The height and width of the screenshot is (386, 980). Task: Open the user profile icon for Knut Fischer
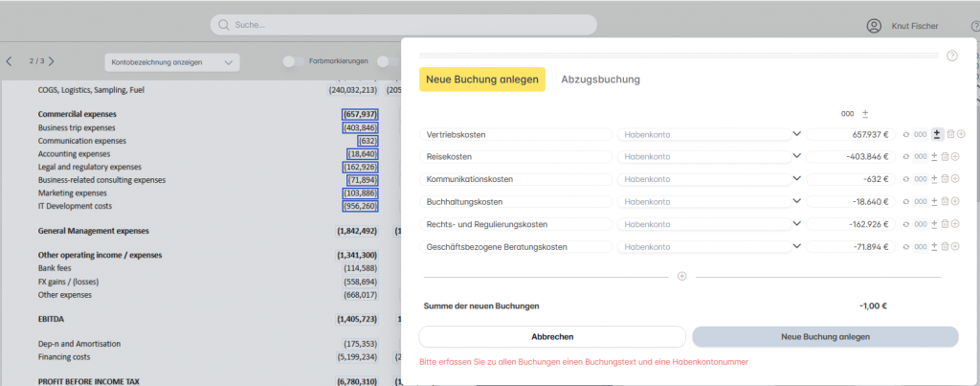pos(873,26)
